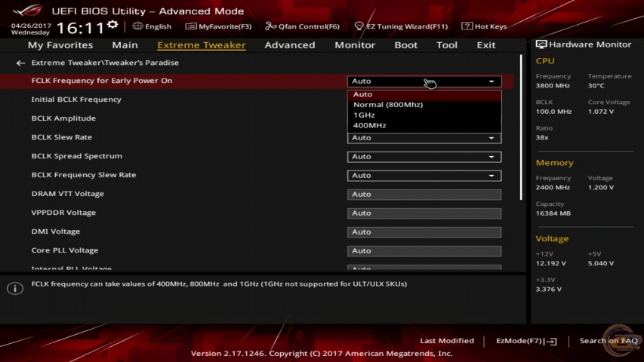Viewport: 644px width, 362px height.
Task: Click the Core Voltage 1.072 V value
Action: 601,112
